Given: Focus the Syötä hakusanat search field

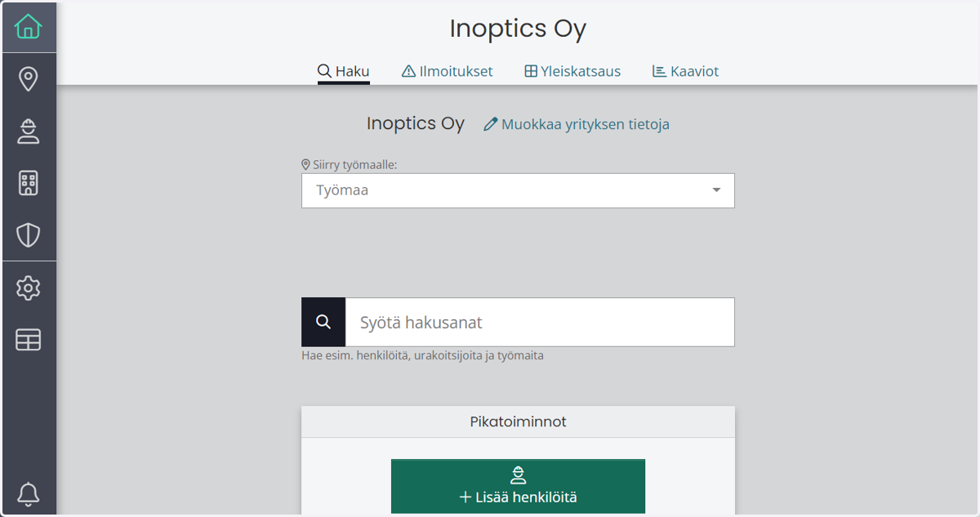Looking at the screenshot, I should (540, 322).
